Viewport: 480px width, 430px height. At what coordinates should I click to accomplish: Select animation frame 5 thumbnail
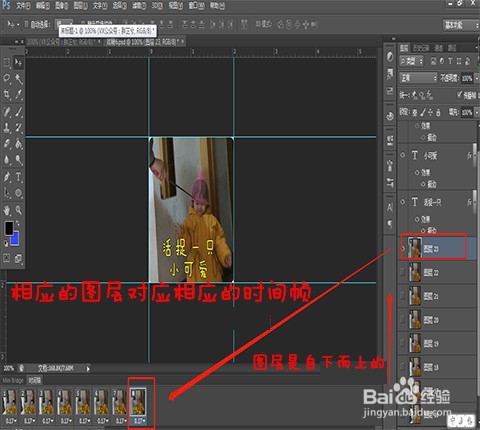(x=83, y=402)
